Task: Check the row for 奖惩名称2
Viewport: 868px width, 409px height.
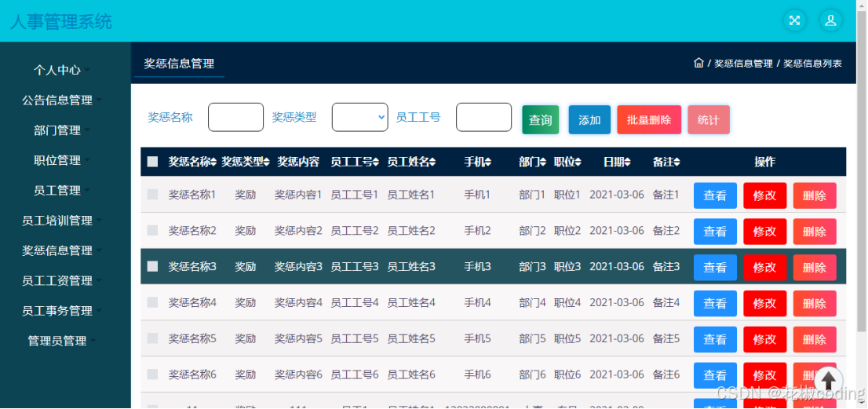Action: click(152, 230)
